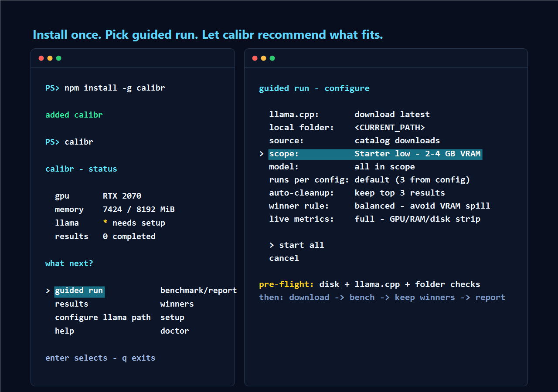Viewport: 558px width, 392px height.
Task: Click the calibr - status heading
Action: pyautogui.click(x=81, y=169)
